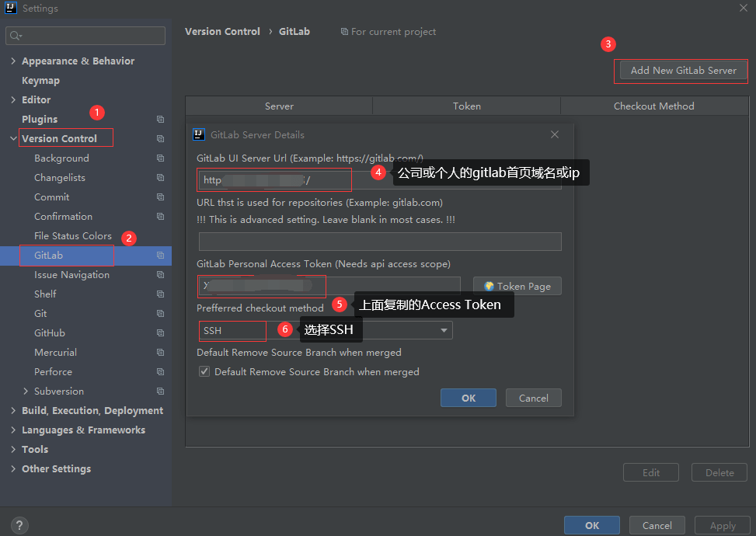Expand the Editor section
Screen dimensions: 756x536
[x=13, y=99]
